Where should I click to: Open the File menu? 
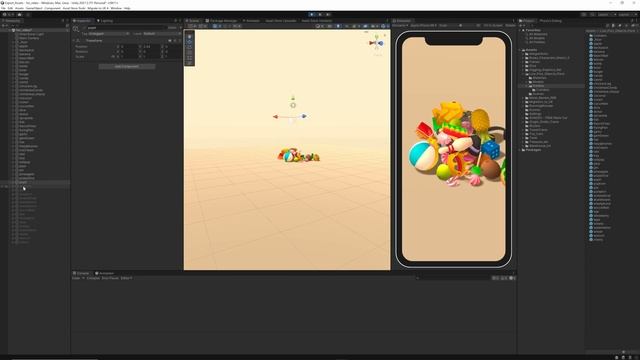[3, 8]
